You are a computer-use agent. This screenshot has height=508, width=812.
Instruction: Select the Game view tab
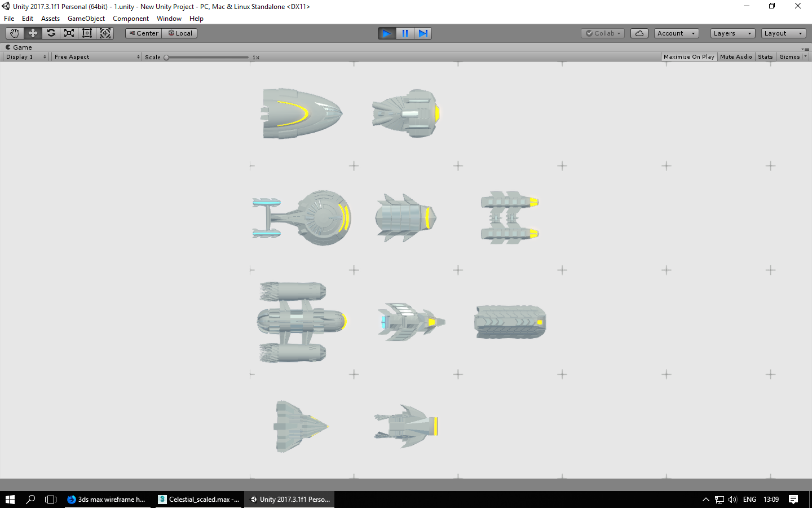click(19, 47)
